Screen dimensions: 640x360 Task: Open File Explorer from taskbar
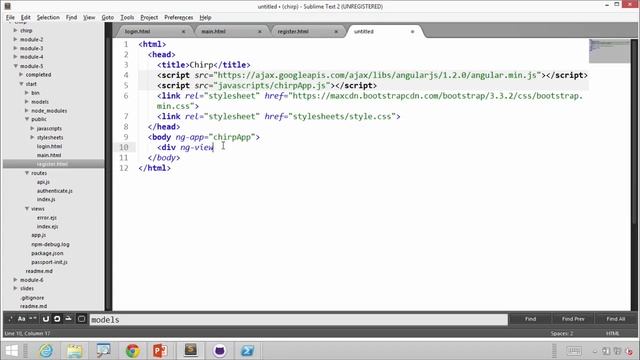point(75,351)
